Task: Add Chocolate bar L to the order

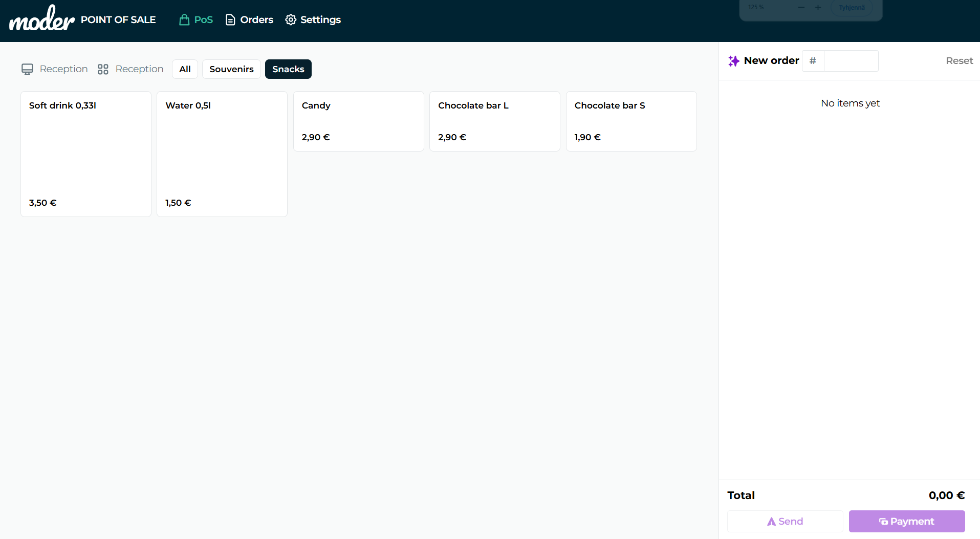Action: (x=495, y=121)
